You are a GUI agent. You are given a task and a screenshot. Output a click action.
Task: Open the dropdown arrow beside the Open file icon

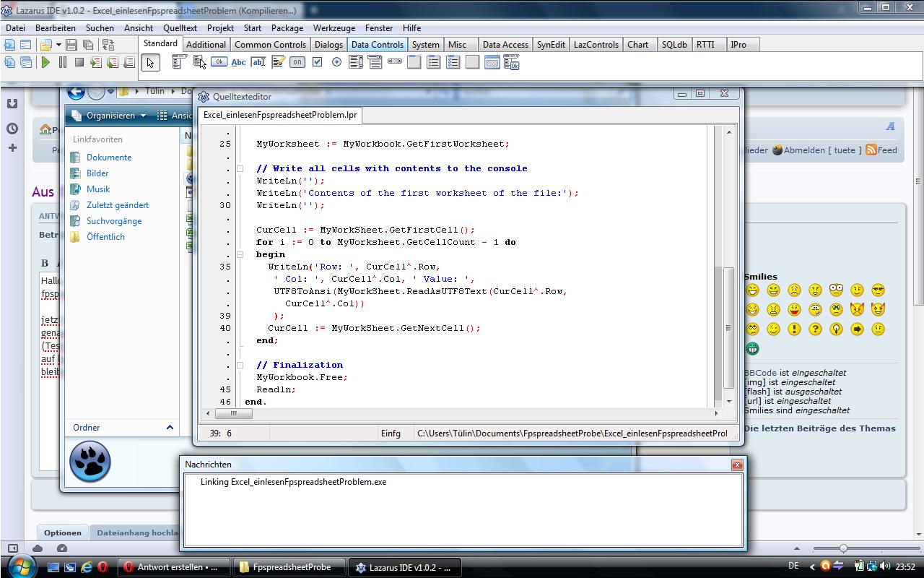57,45
